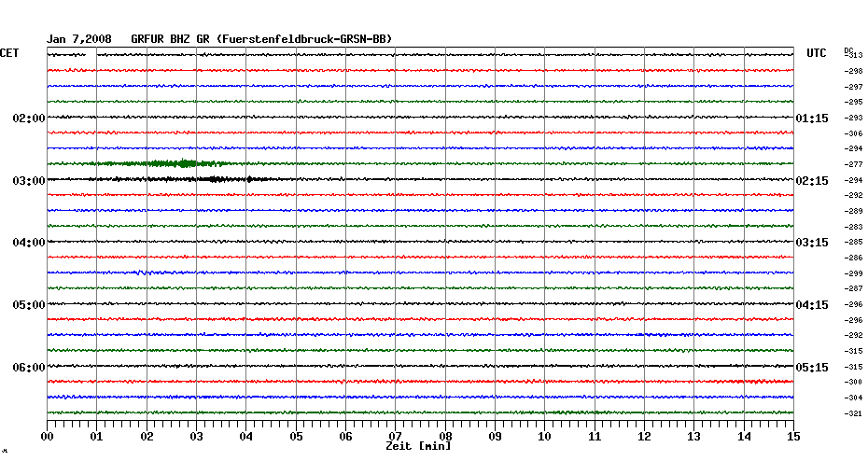Click the DC offset value -293
868x461 pixels.
[x=854, y=118]
